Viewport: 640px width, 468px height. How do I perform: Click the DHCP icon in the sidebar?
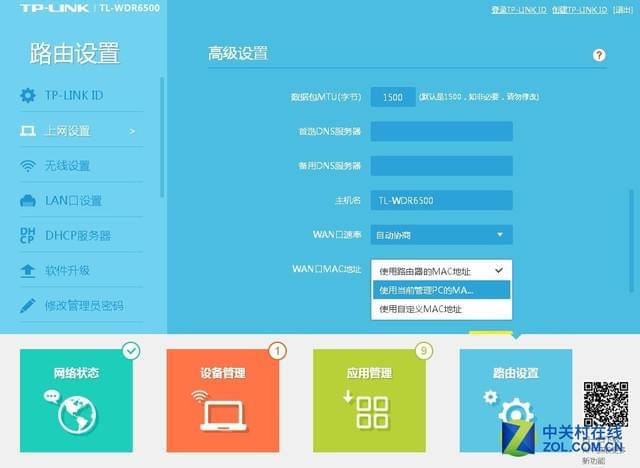tap(28, 235)
